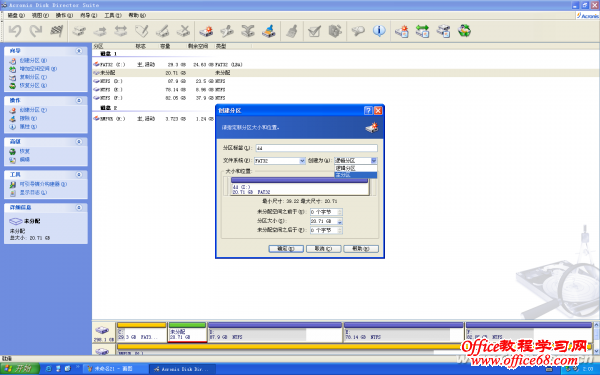Click the Delete partition (disk with X) toolbar icon

[183, 31]
